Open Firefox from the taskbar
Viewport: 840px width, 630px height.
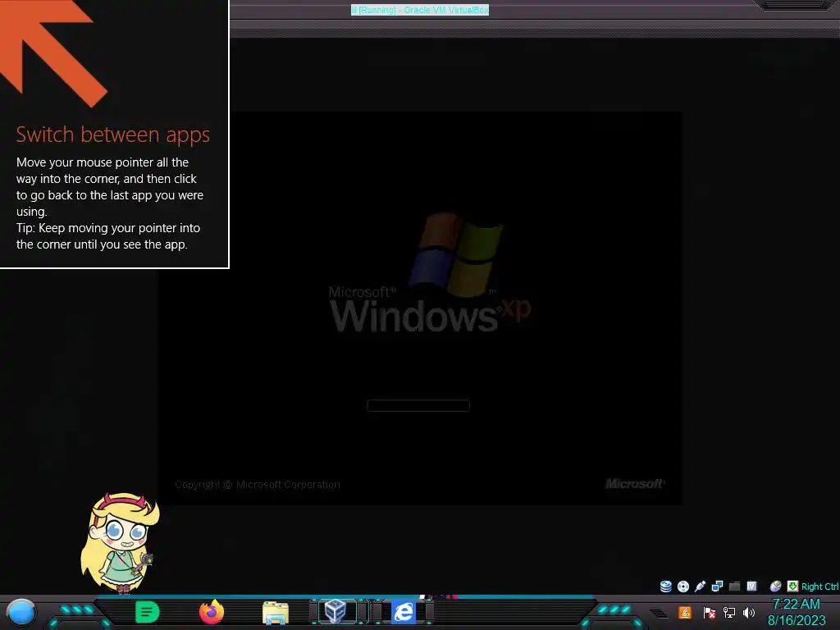(212, 612)
